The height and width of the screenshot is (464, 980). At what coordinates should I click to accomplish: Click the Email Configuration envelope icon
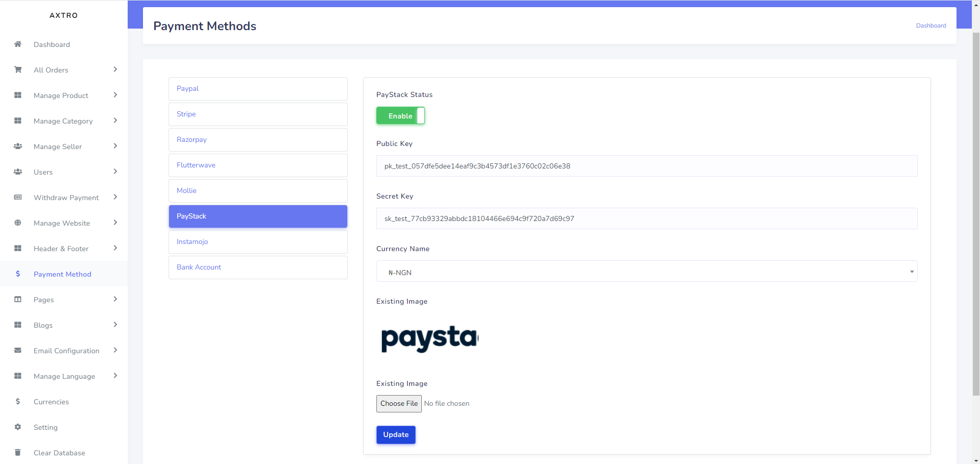(x=18, y=351)
